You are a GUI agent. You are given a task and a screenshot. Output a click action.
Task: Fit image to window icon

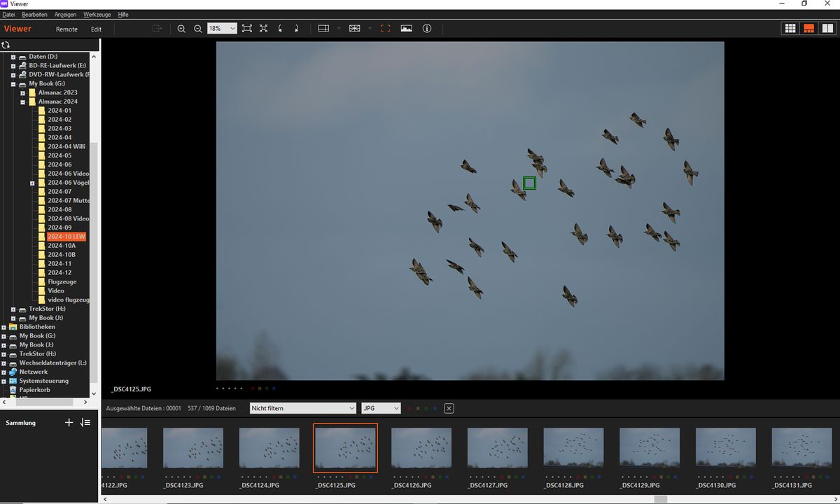[x=247, y=29]
